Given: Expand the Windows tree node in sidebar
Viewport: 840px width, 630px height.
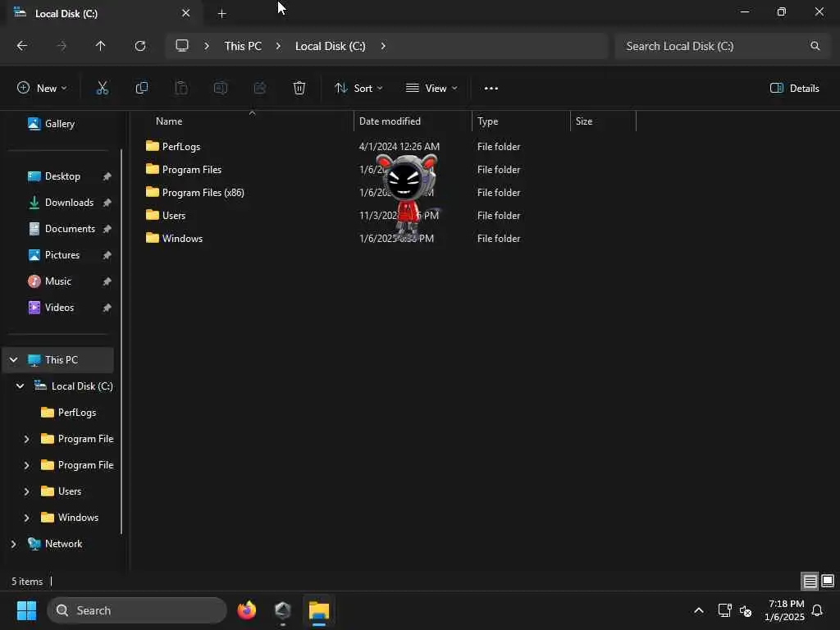Looking at the screenshot, I should [26, 518].
